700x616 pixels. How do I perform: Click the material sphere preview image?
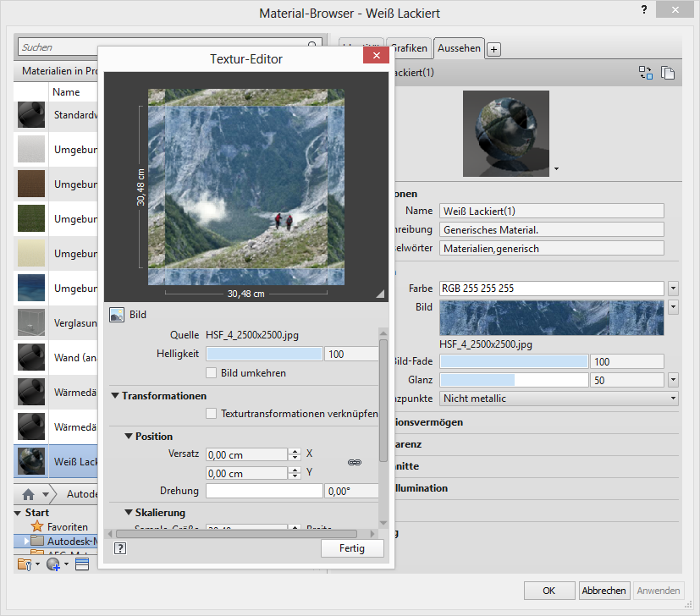tap(506, 134)
